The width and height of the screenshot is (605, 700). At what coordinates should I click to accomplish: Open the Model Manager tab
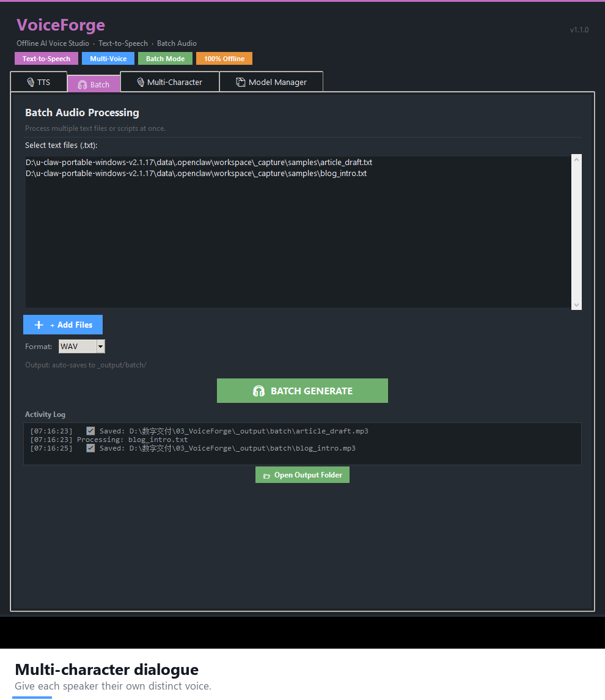click(x=271, y=82)
